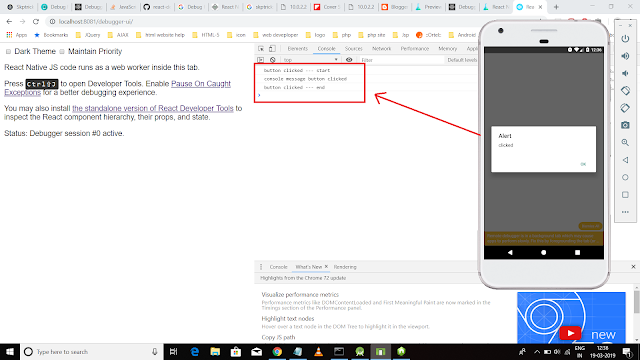Open the Network tab
Screen dimensions: 640x360
tap(382, 49)
